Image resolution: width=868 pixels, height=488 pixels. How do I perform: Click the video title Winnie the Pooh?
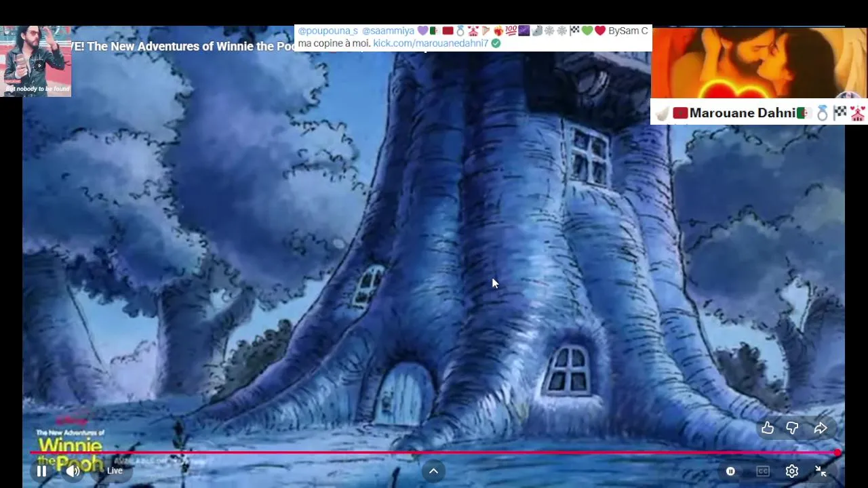pyautogui.click(x=183, y=46)
